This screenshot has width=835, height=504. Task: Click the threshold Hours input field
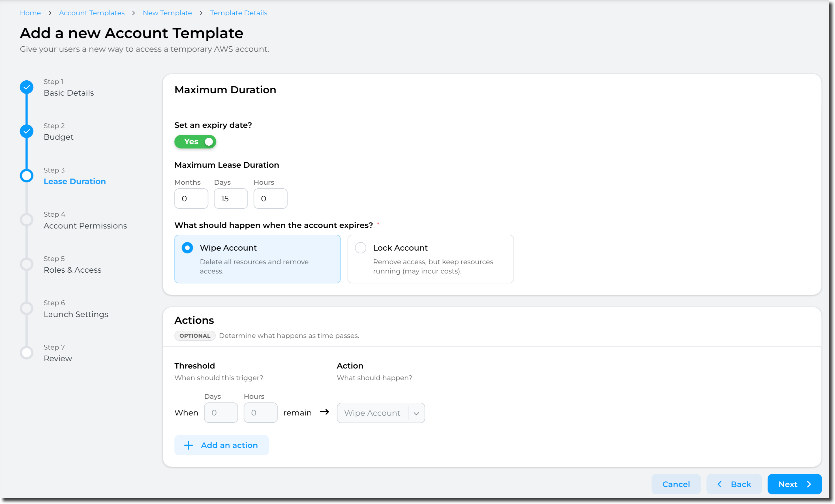click(260, 413)
